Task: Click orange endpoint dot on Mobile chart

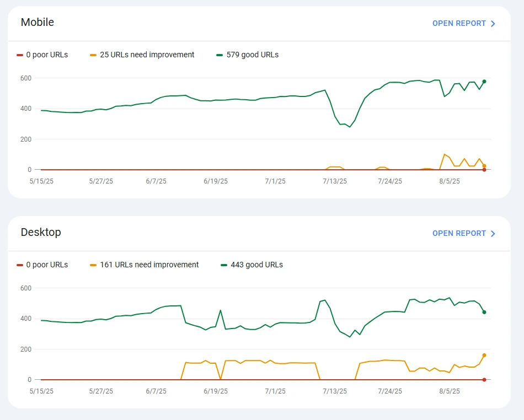Action: coord(484,166)
